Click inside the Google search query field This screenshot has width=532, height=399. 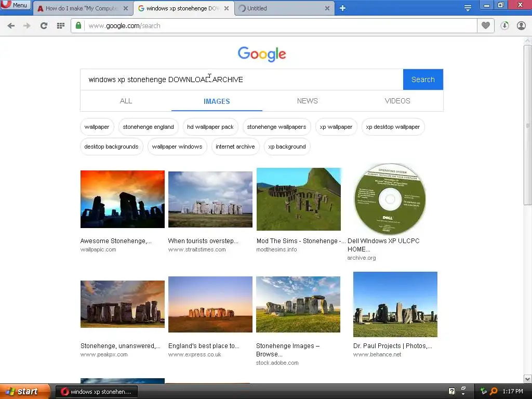click(x=242, y=79)
